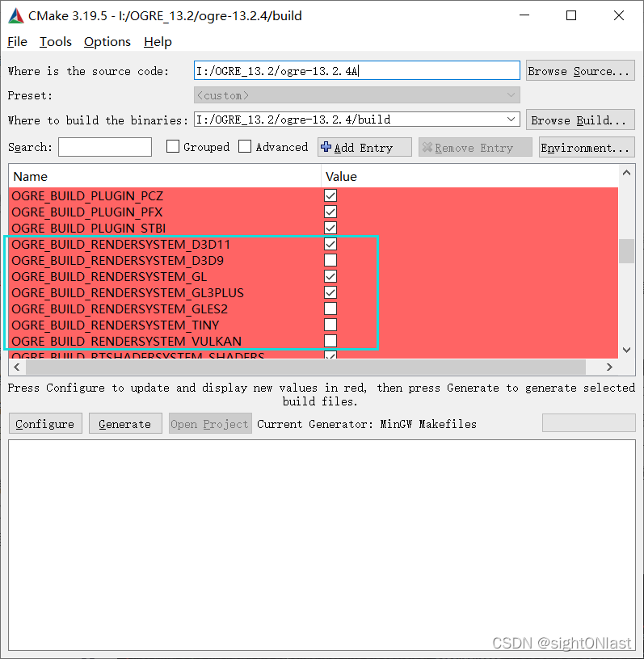
Task: Select OGRE_BUILD_RENDERSYSTEM_GL entry name
Action: 109,276
